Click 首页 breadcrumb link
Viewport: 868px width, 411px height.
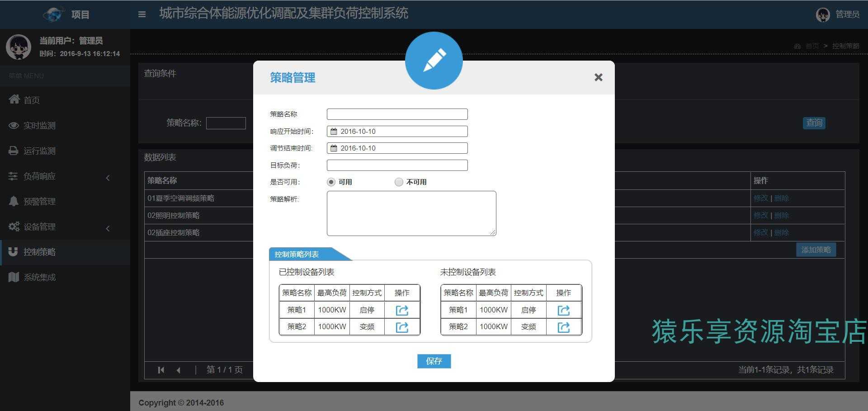coord(812,46)
